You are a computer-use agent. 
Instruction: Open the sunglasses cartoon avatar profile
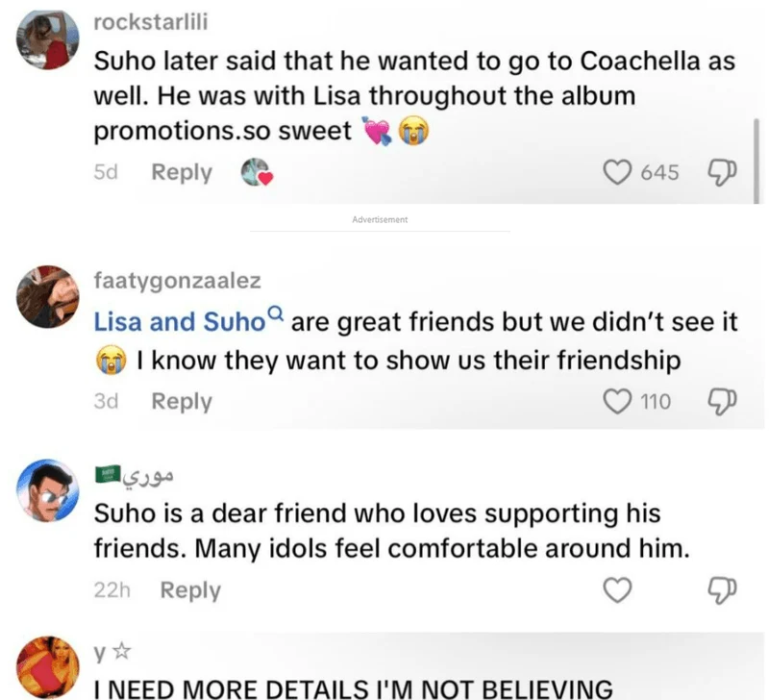click(45, 493)
